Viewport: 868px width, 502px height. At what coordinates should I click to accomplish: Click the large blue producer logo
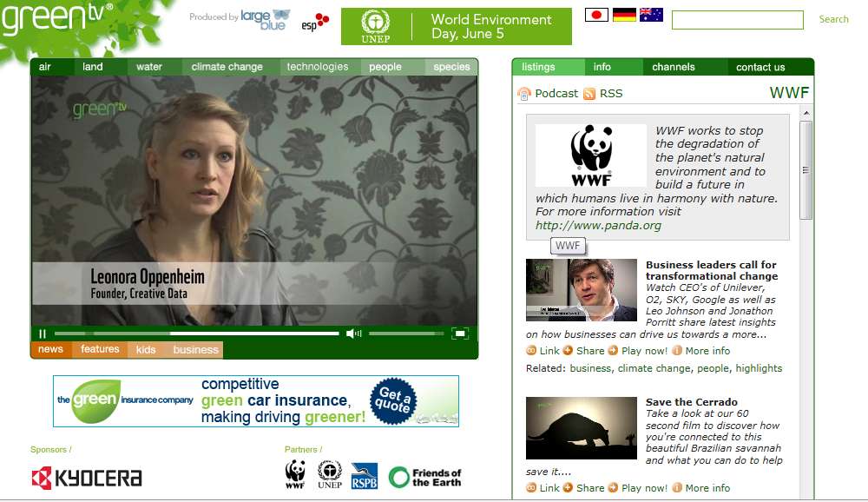pyautogui.click(x=265, y=19)
